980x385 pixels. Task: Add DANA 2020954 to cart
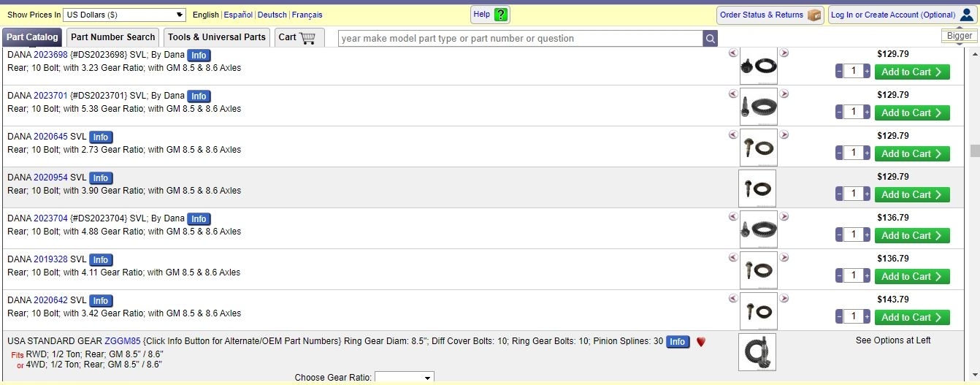pyautogui.click(x=911, y=194)
